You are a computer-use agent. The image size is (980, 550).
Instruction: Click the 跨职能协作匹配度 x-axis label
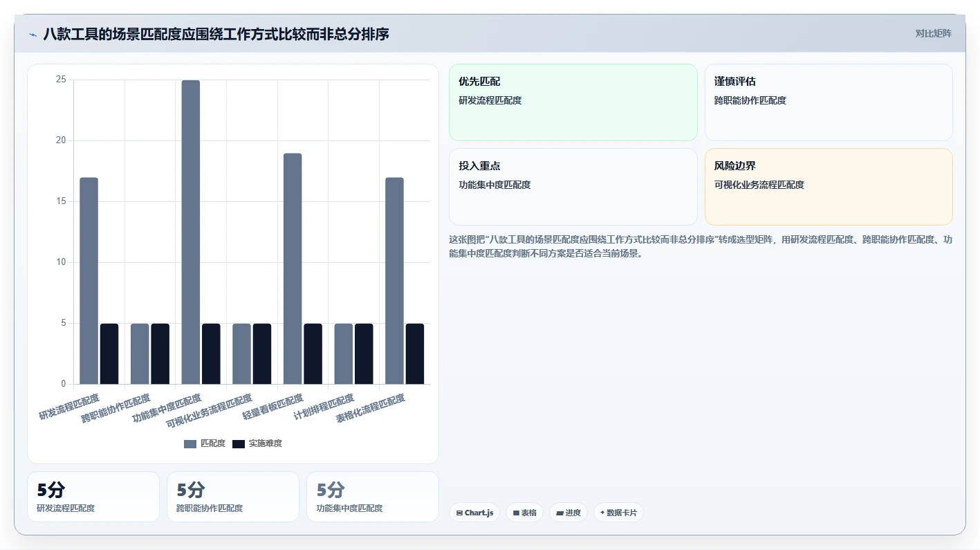(x=116, y=408)
